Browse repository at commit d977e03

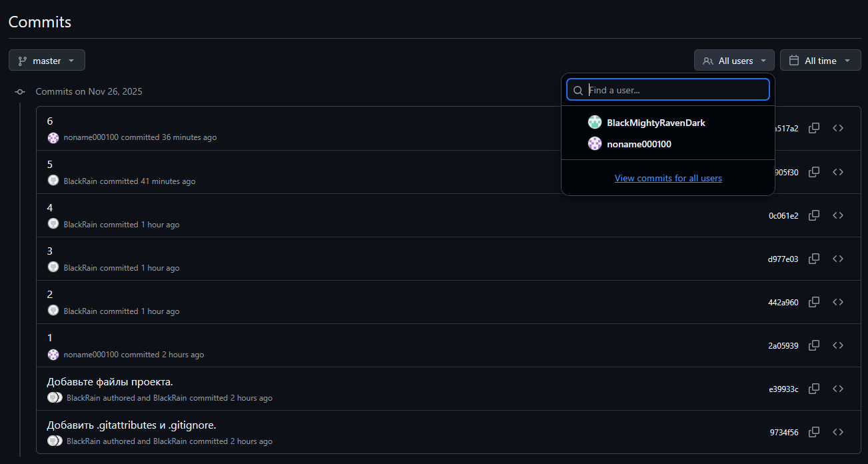(838, 259)
